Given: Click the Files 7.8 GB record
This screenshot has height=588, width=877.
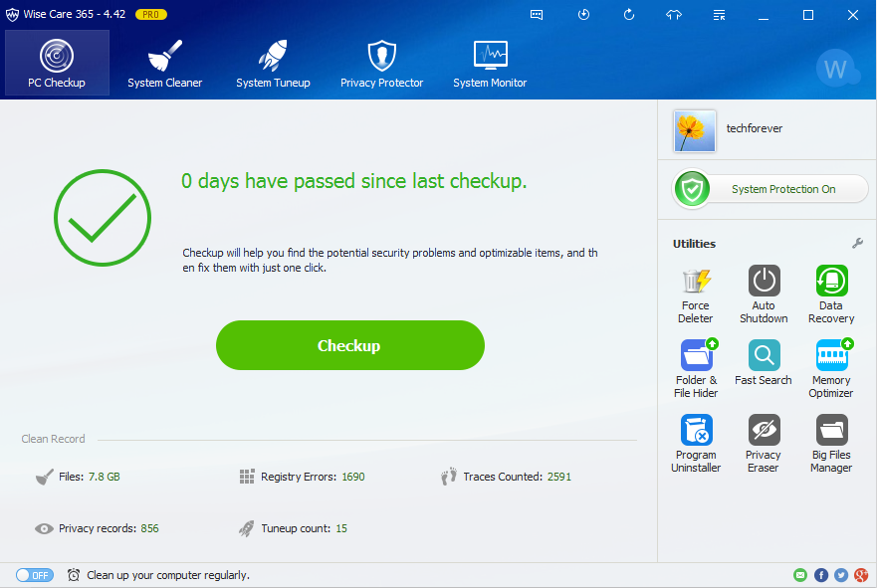Looking at the screenshot, I should pyautogui.click(x=78, y=477).
